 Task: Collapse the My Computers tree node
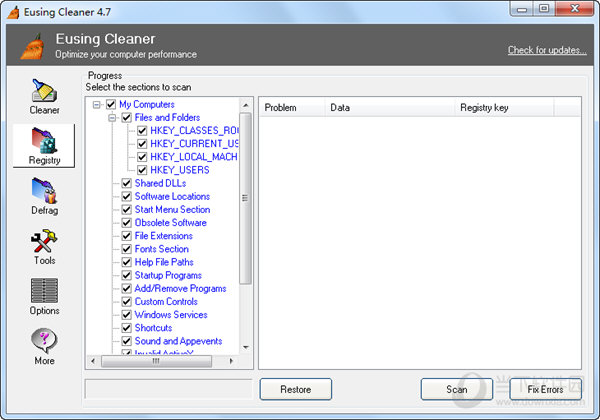[96, 104]
